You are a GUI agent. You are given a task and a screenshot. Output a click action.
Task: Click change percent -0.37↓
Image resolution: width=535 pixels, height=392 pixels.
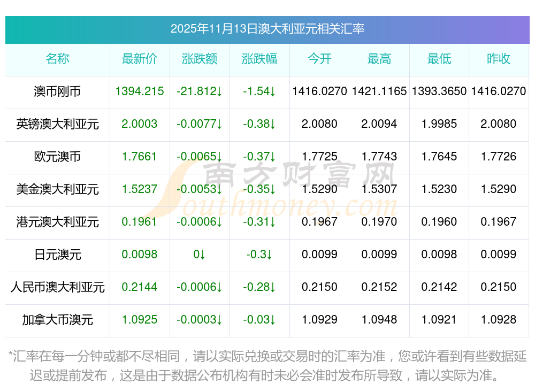[x=259, y=157]
